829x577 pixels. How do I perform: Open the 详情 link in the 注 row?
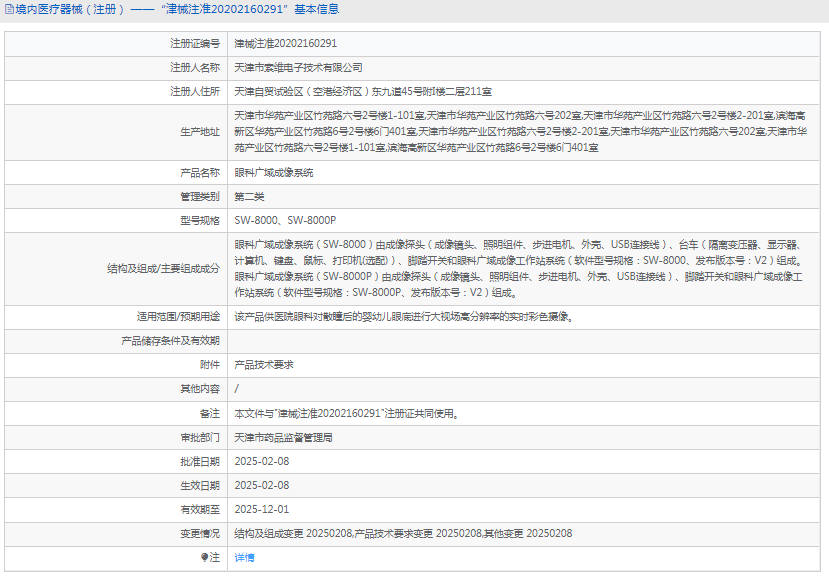(244, 557)
